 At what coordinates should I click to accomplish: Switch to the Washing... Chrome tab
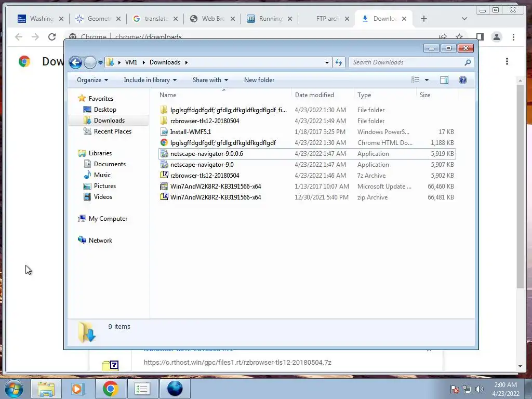(40, 19)
